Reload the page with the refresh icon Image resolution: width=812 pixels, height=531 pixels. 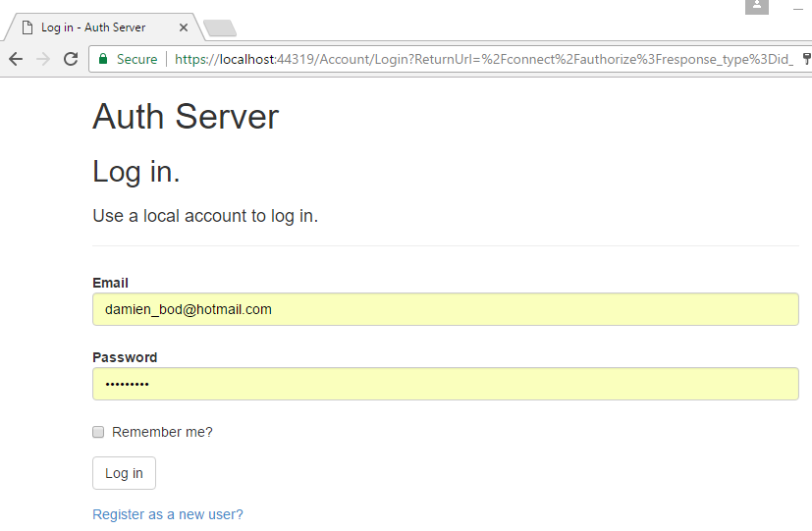(x=71, y=59)
